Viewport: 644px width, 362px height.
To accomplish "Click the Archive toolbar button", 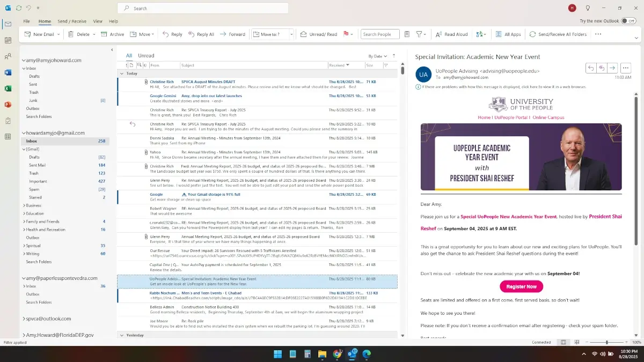I will pos(113,34).
